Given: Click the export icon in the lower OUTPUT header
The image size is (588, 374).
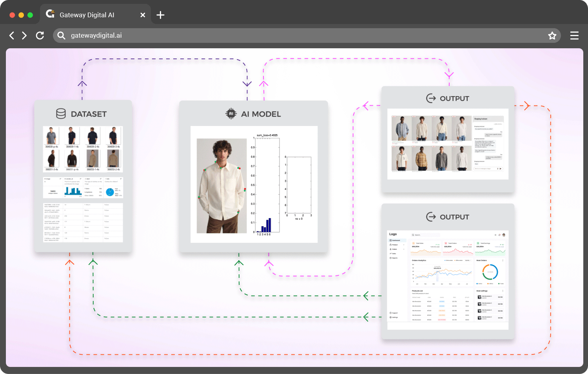Looking at the screenshot, I should 431,217.
